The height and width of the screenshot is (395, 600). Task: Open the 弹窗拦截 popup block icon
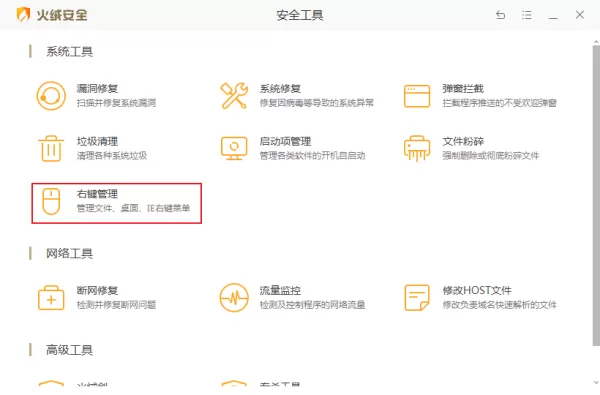point(417,96)
